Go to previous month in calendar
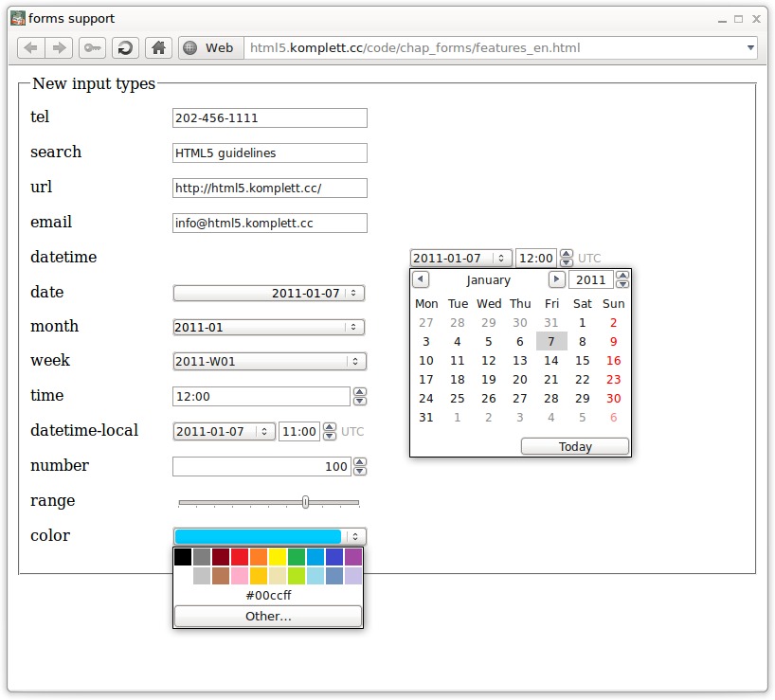This screenshot has width=775, height=700. pos(421,279)
